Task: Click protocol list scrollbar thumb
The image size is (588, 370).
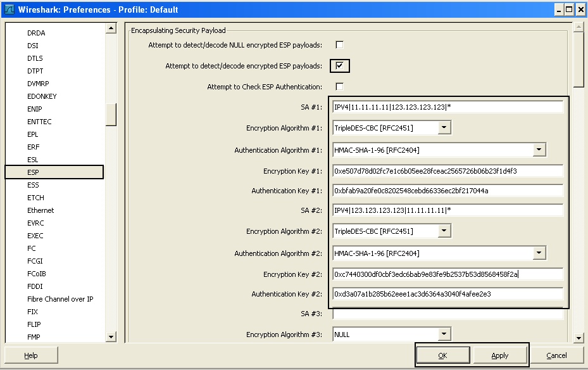Action: click(x=111, y=115)
